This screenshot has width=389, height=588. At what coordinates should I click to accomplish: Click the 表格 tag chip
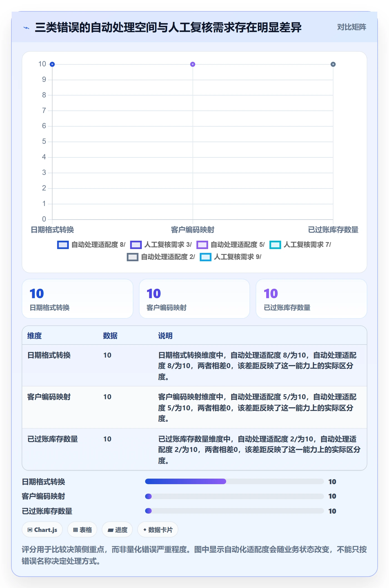click(x=82, y=530)
